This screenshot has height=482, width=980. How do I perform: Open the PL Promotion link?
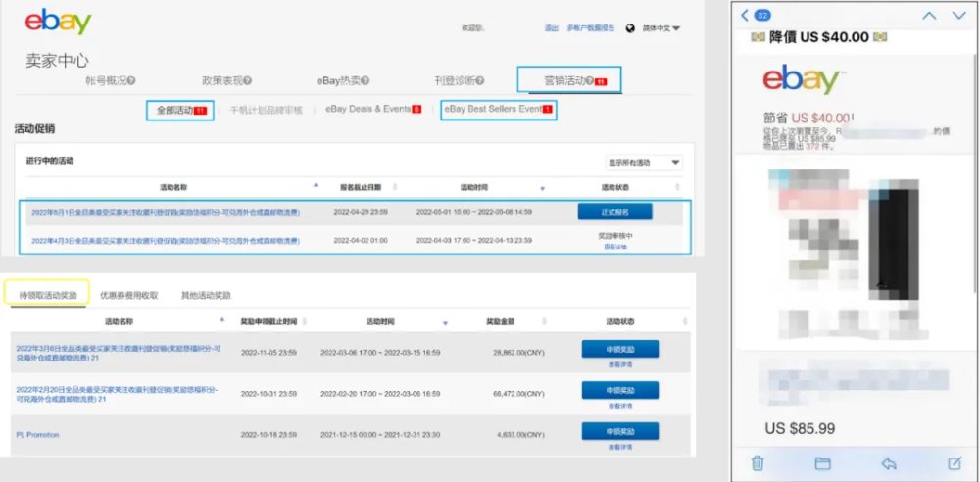(x=37, y=435)
